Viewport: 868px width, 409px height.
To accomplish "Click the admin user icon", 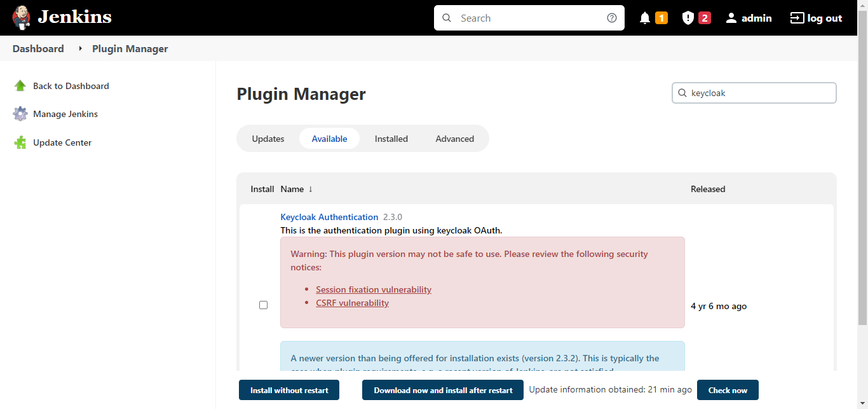I will pos(731,18).
